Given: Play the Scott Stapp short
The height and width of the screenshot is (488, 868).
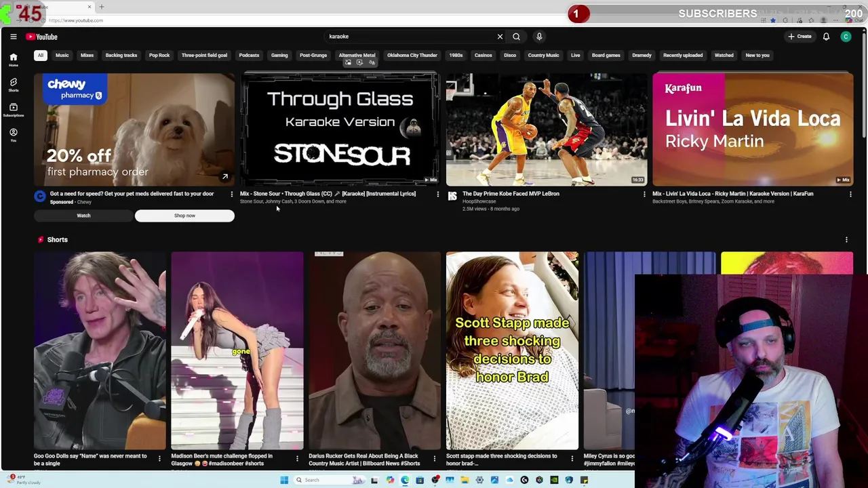Looking at the screenshot, I should click(512, 350).
